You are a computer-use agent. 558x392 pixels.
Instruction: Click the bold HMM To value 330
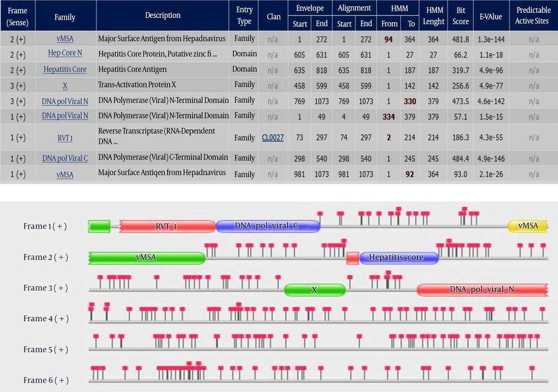click(410, 101)
